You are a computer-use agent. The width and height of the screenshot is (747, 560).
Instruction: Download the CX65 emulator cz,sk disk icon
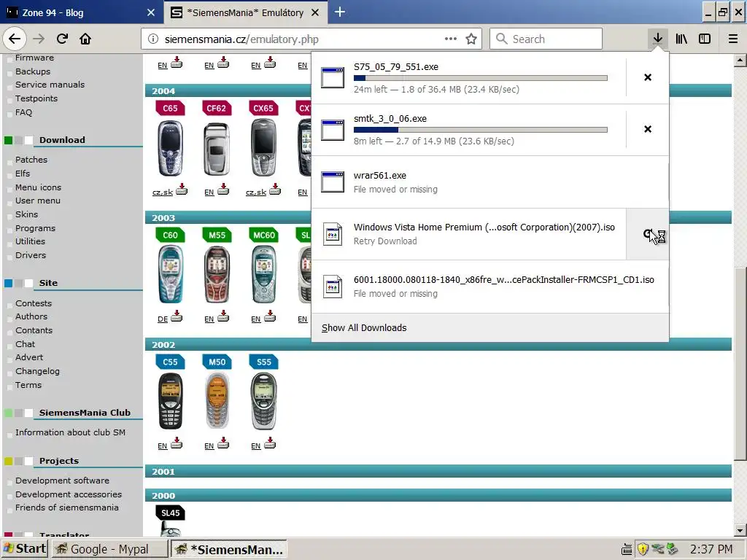pos(275,190)
